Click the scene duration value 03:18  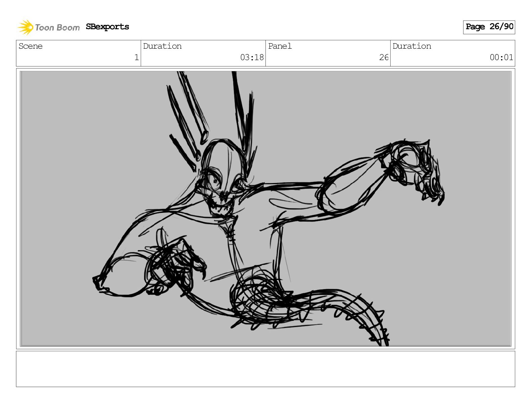click(252, 57)
